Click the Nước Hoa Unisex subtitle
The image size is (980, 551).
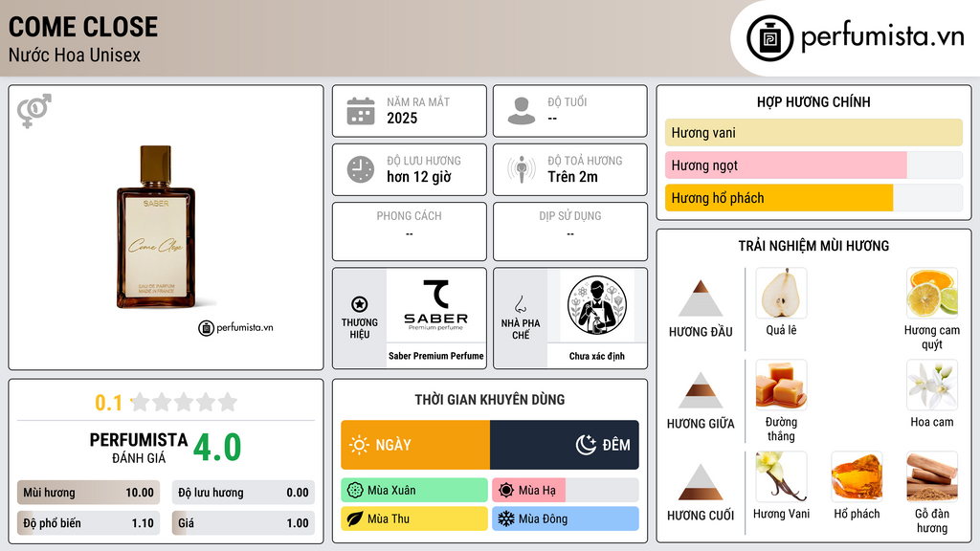pyautogui.click(x=75, y=55)
